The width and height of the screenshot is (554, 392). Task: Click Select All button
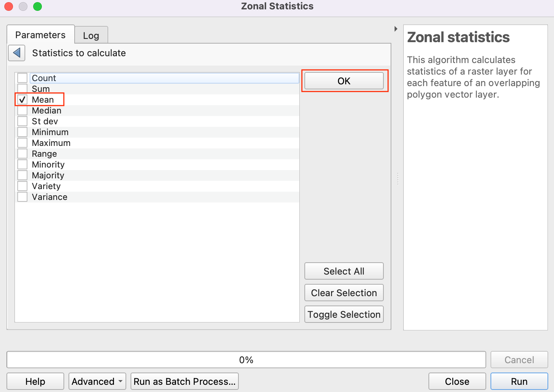click(x=344, y=271)
